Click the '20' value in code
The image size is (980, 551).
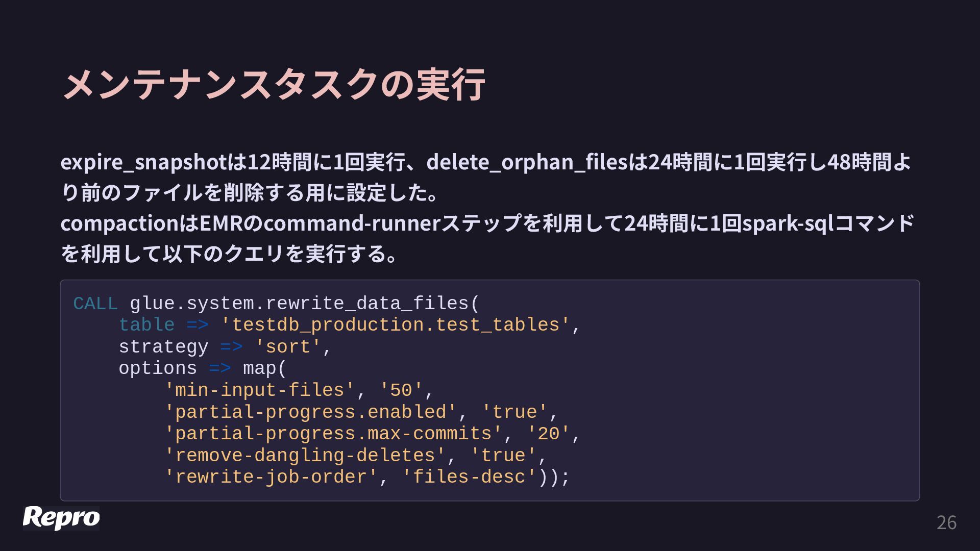(x=548, y=434)
